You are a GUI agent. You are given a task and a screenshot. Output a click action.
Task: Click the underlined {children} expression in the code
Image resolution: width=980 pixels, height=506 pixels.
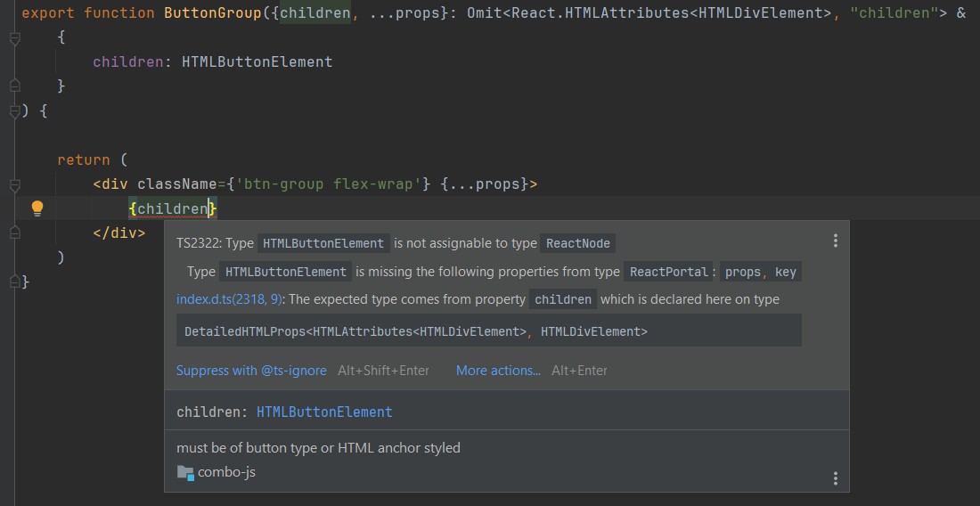coord(173,208)
